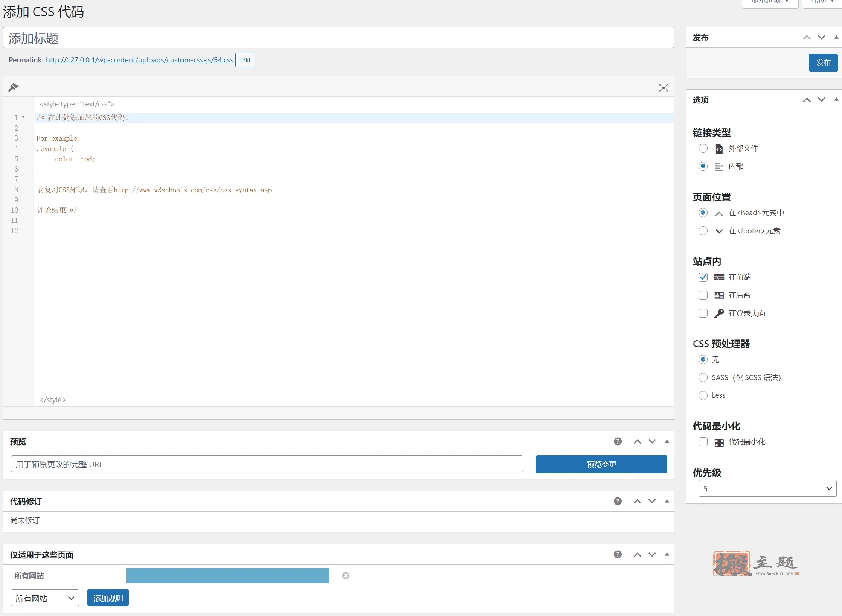Image resolution: width=842 pixels, height=616 pixels.
Task: Collapse the 发布 panel
Action: click(836, 37)
